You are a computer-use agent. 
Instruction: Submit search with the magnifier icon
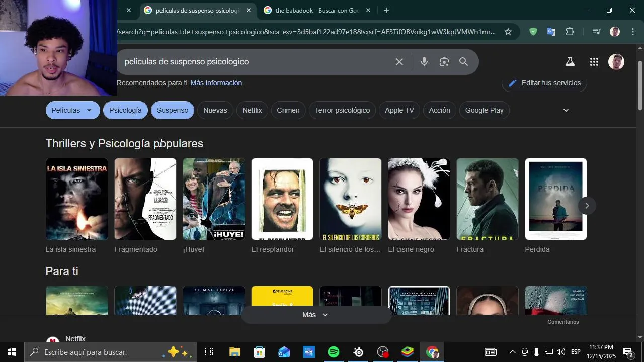(463, 62)
